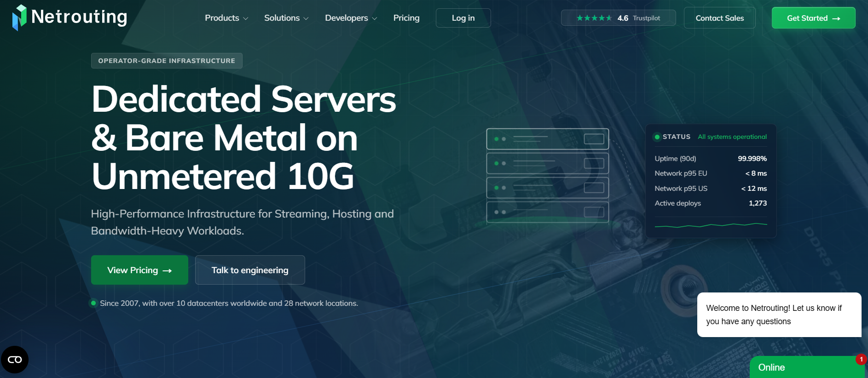The height and width of the screenshot is (378, 868).
Task: Expand the Developers dropdown menu
Action: tap(351, 18)
